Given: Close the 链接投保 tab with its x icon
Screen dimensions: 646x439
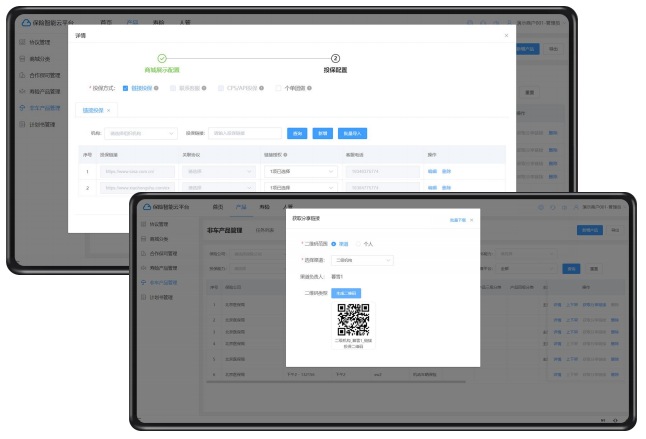Looking at the screenshot, I should tap(108, 110).
